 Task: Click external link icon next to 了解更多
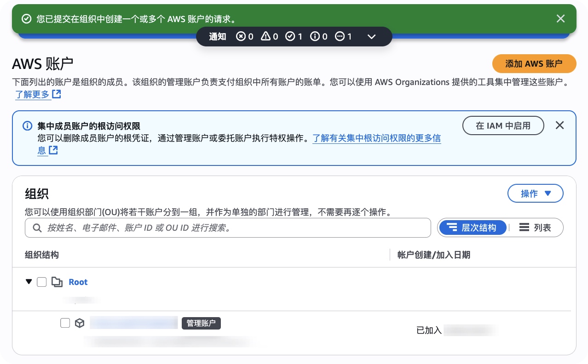tap(57, 94)
